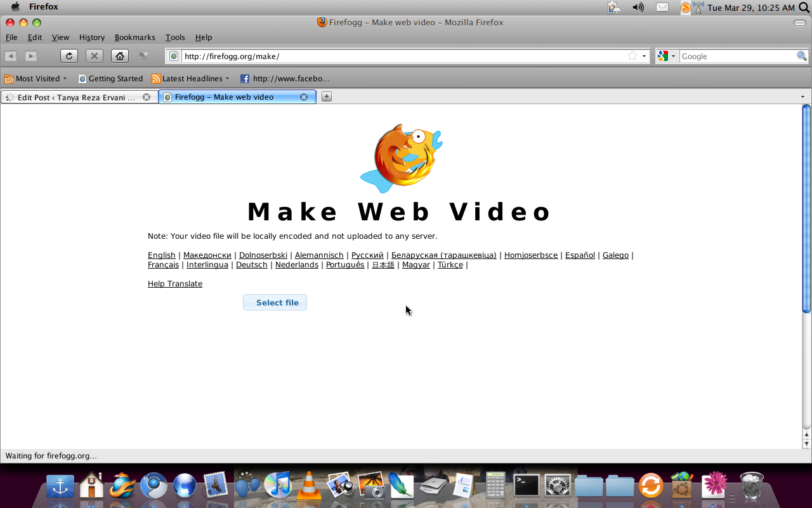Click into the URL address field
This screenshot has width=812, height=508.
point(403,56)
